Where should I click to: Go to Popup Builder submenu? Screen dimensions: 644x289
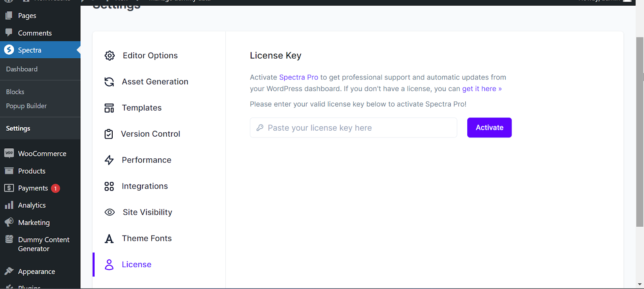(27, 106)
